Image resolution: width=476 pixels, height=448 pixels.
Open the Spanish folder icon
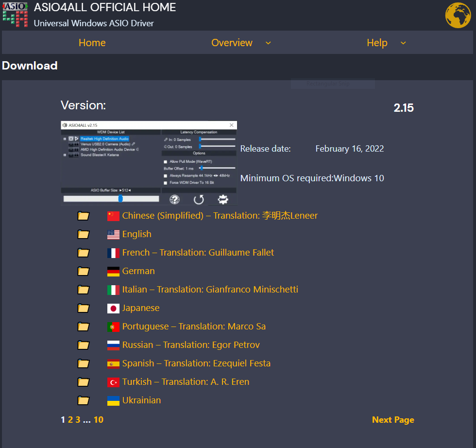83,363
